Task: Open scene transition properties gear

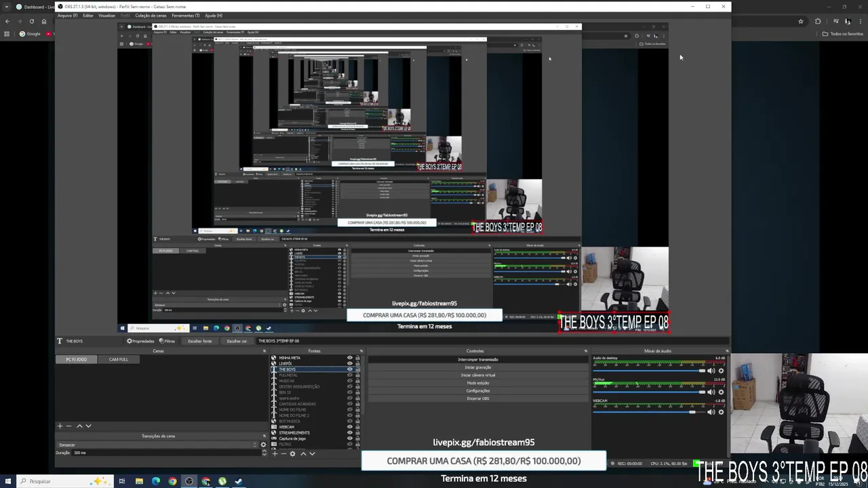Action: [263, 445]
